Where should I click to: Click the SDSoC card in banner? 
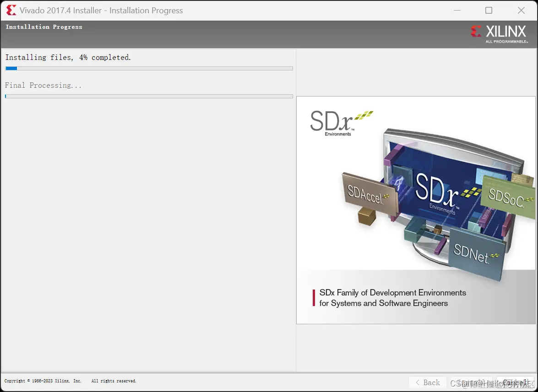click(x=508, y=197)
